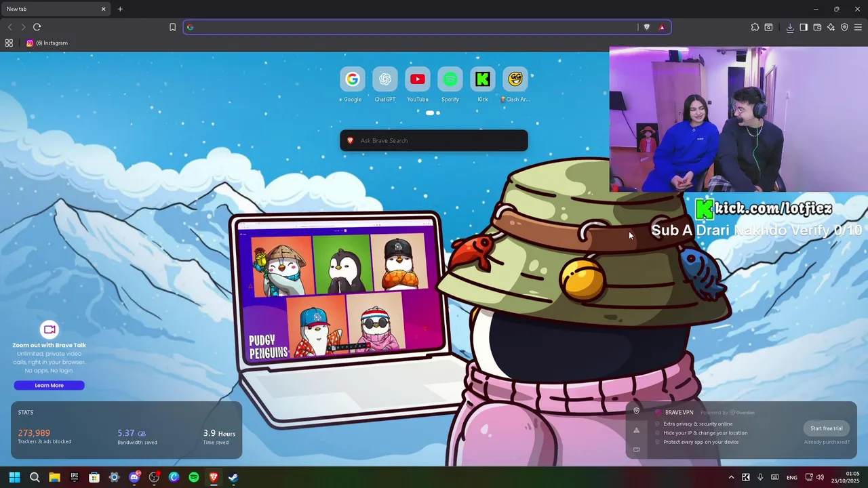This screenshot has height=488, width=868.
Task: Open the tab search icon in toolbar
Action: pos(768,27)
